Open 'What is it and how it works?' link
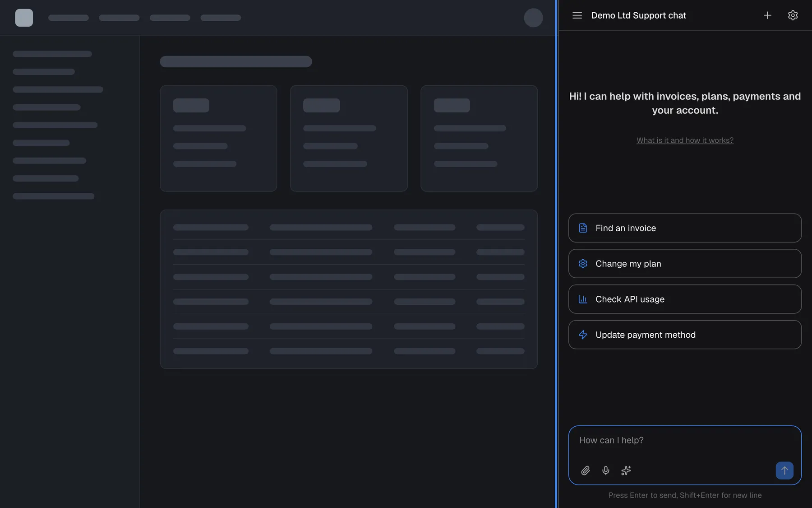The height and width of the screenshot is (508, 812). [685, 140]
